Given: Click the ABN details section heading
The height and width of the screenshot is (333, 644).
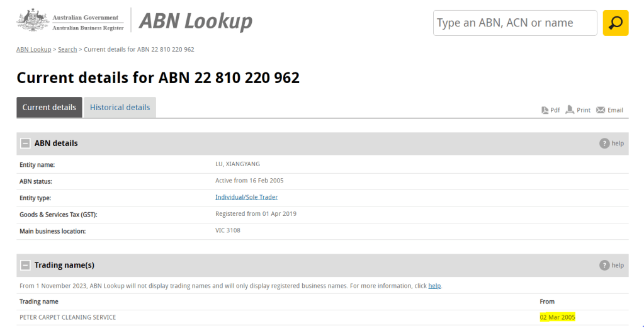Looking at the screenshot, I should point(56,144).
